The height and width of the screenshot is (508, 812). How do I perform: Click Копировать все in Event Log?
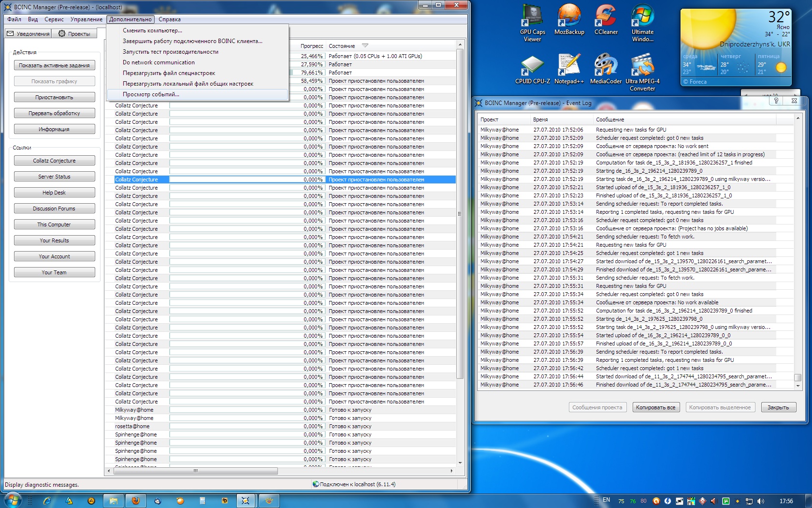pyautogui.click(x=655, y=407)
